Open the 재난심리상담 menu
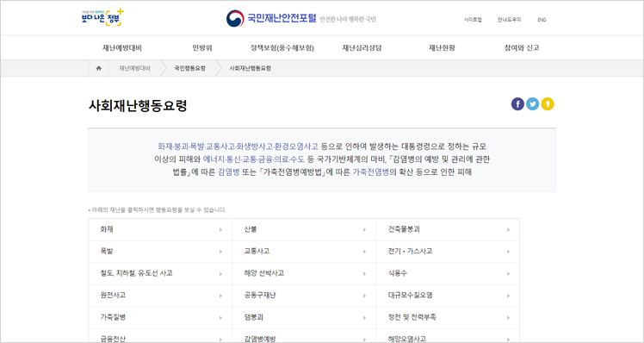Viewport: 644px width, 343px height. pos(362,48)
